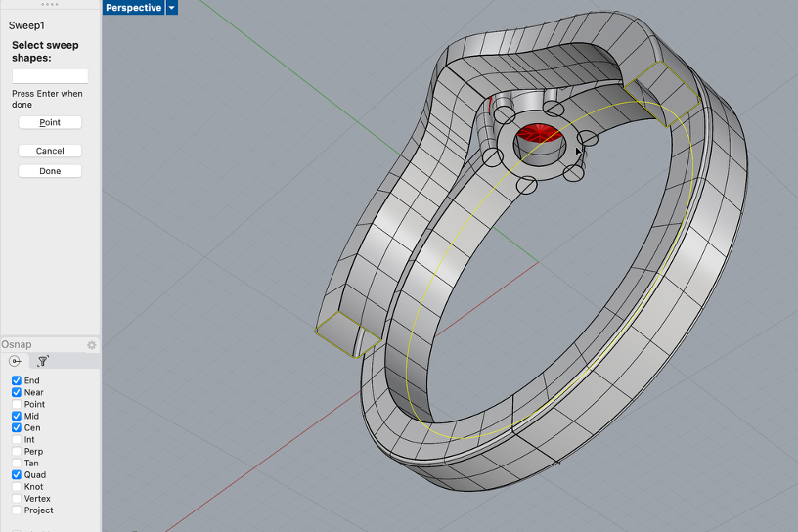Open the Osnap filter tab icon
798x532 pixels.
pos(43,361)
